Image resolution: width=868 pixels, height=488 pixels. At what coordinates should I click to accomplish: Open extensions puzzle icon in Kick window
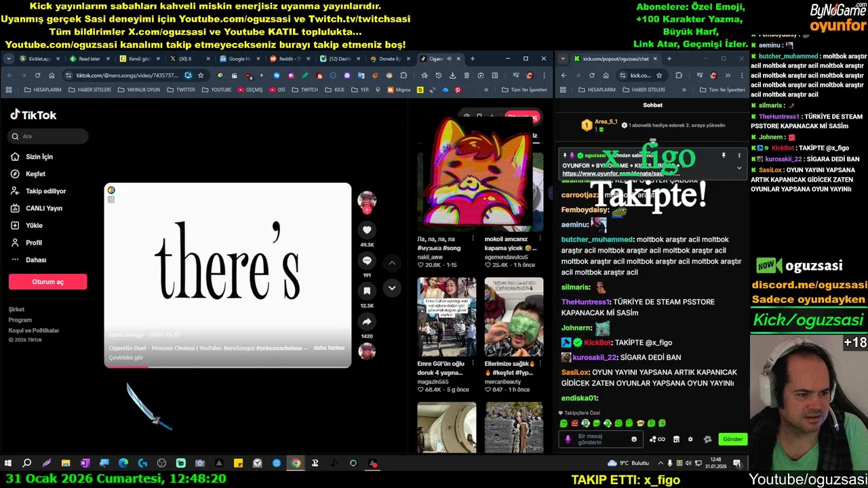pos(679,75)
